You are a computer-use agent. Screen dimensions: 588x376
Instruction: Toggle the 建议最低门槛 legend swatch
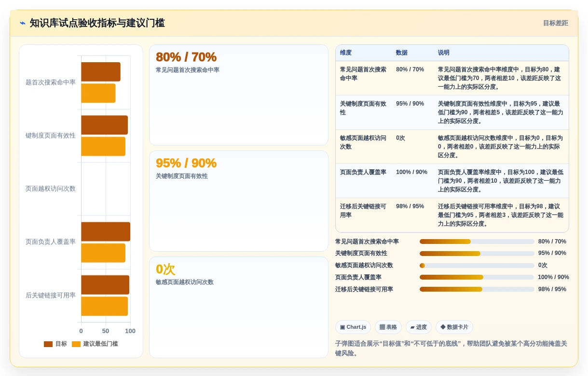(x=76, y=344)
